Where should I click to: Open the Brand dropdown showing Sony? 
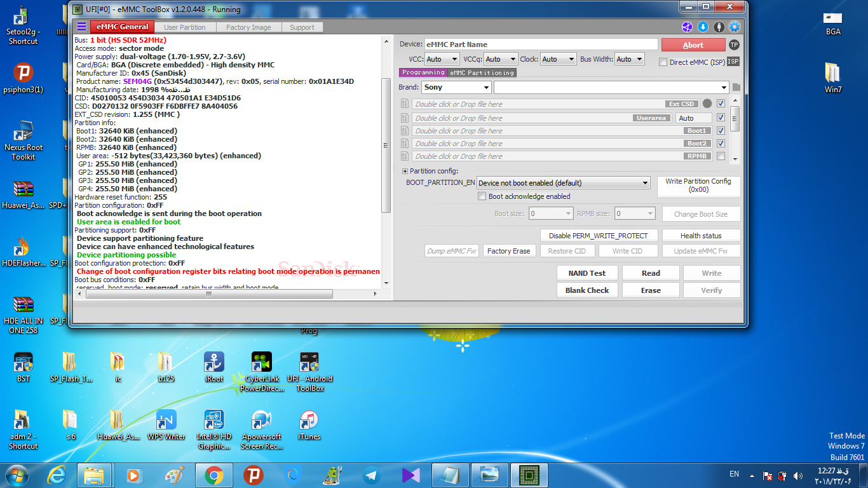pos(456,87)
